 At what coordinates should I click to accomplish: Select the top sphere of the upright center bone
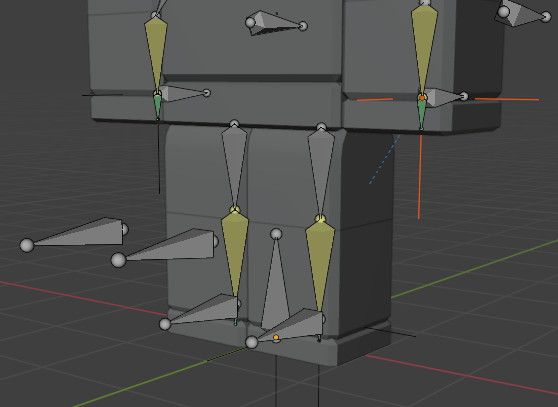point(276,234)
